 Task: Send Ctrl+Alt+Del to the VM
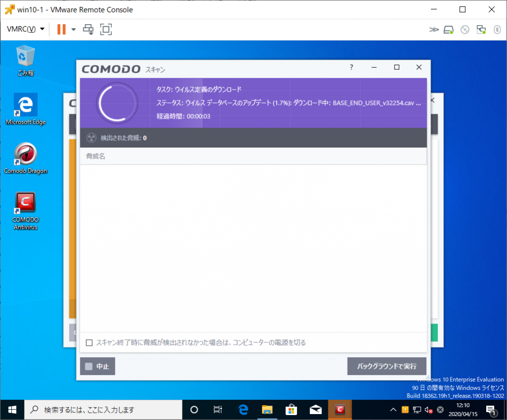click(88, 29)
